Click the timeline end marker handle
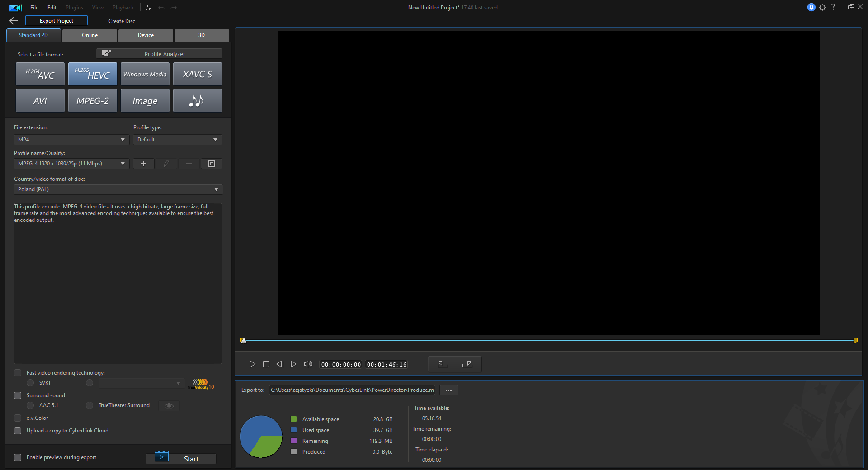Viewport: 868px width, 470px height. point(855,340)
